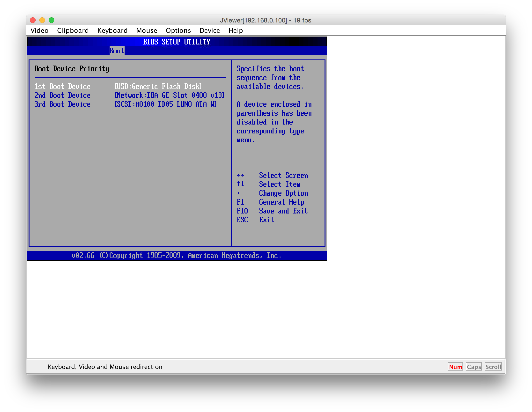Click the USB:Generic Flash Disk value
The image size is (532, 412).
pos(158,86)
